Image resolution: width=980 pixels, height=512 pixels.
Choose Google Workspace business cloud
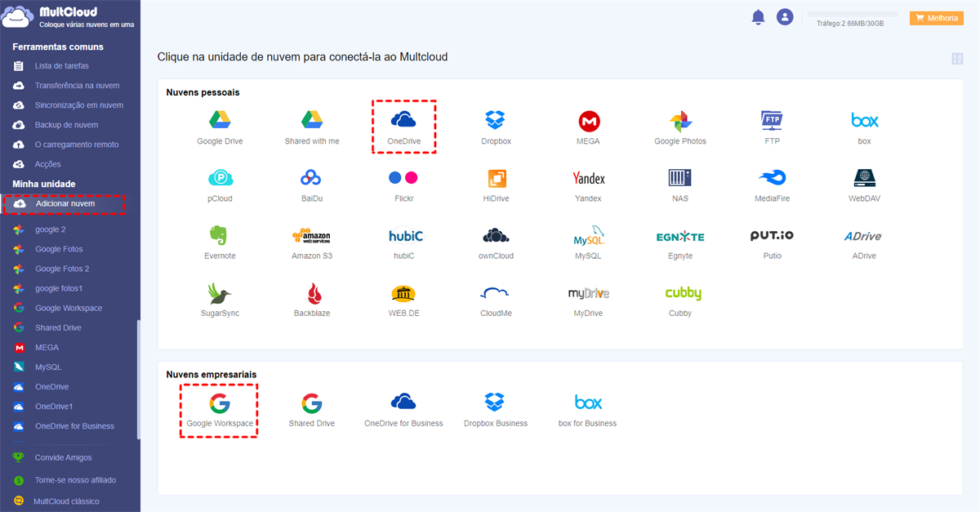tap(220, 410)
